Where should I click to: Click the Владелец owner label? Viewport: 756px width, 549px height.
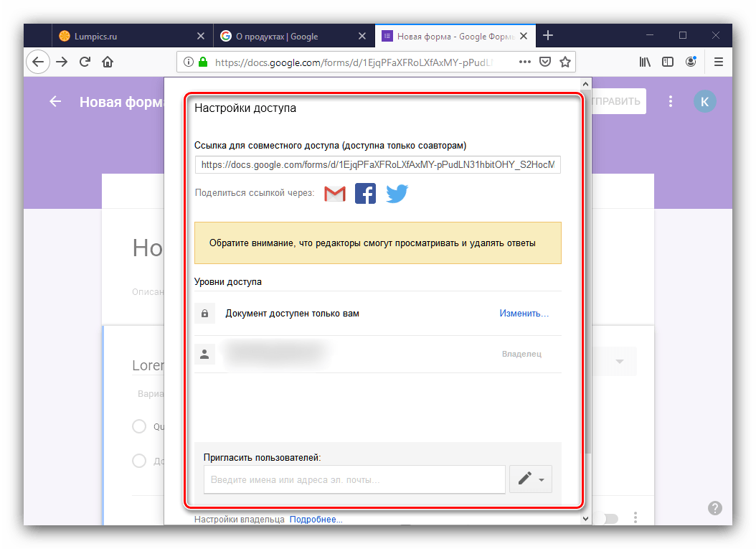[x=521, y=354]
